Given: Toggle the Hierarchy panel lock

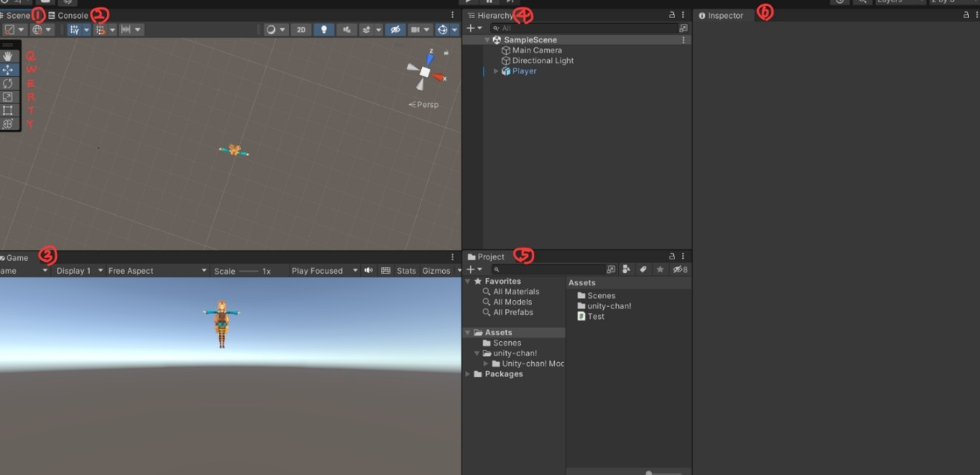Looking at the screenshot, I should (x=672, y=15).
